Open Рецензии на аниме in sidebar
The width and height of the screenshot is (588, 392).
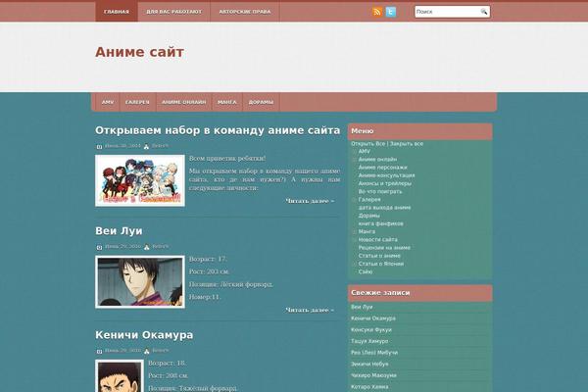[x=384, y=248]
